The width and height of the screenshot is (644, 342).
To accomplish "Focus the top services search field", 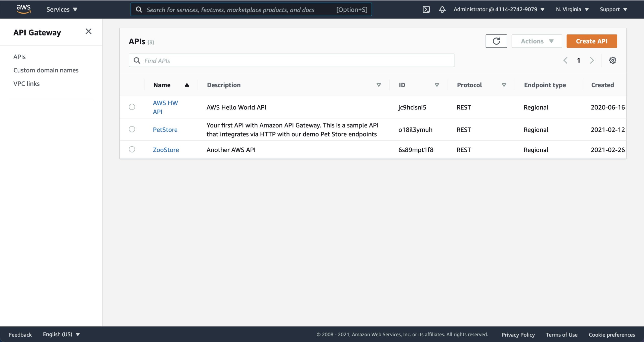I will [251, 10].
